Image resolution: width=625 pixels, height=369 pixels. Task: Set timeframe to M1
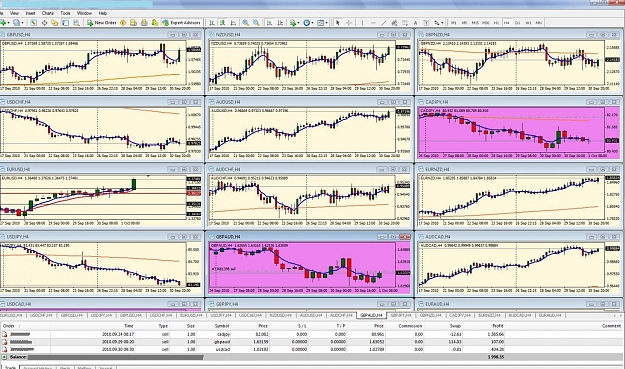454,23
